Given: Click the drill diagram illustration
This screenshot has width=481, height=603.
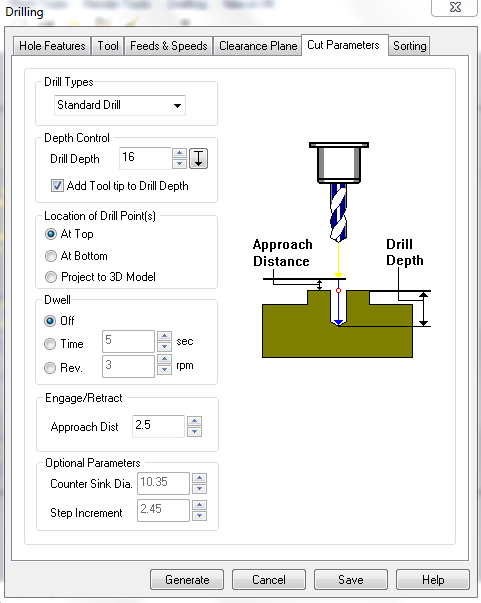Looking at the screenshot, I should click(342, 250).
